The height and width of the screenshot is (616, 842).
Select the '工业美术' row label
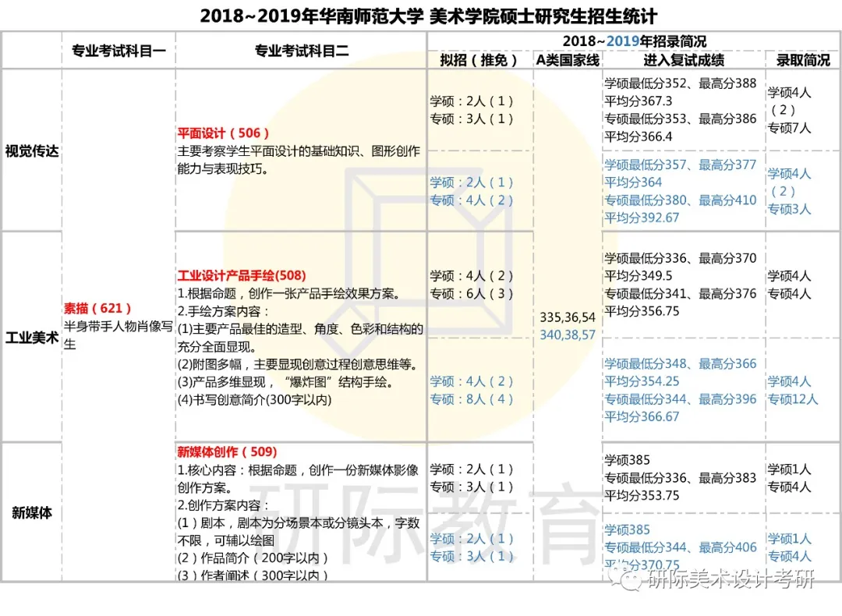click(32, 338)
